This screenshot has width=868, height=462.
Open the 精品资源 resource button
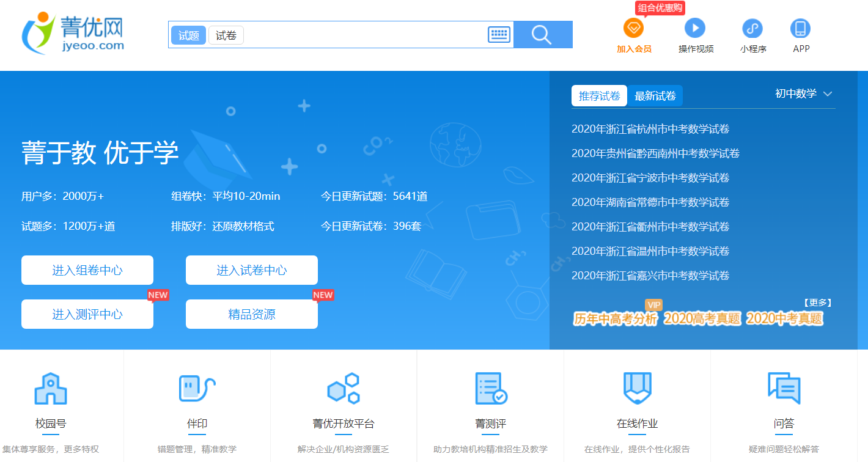(251, 313)
